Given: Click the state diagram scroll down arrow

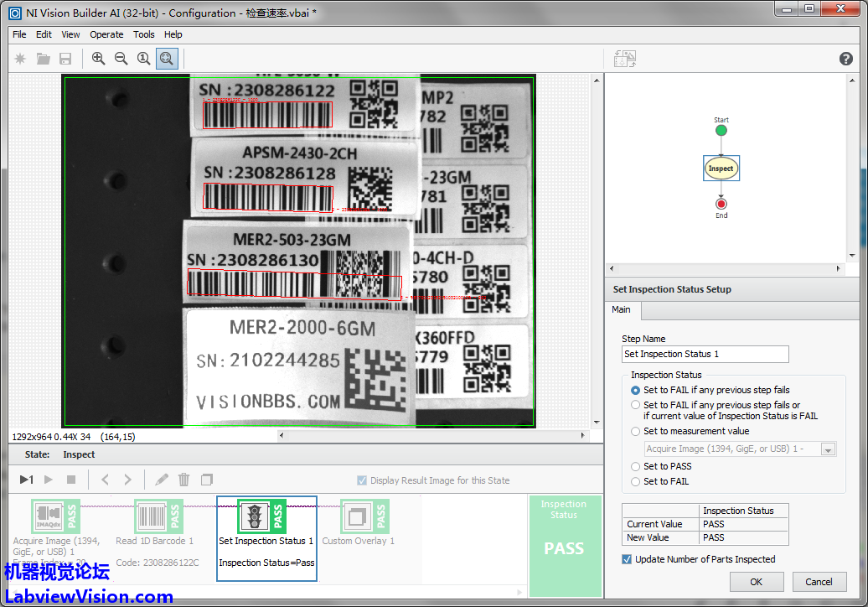Looking at the screenshot, I should tap(852, 256).
